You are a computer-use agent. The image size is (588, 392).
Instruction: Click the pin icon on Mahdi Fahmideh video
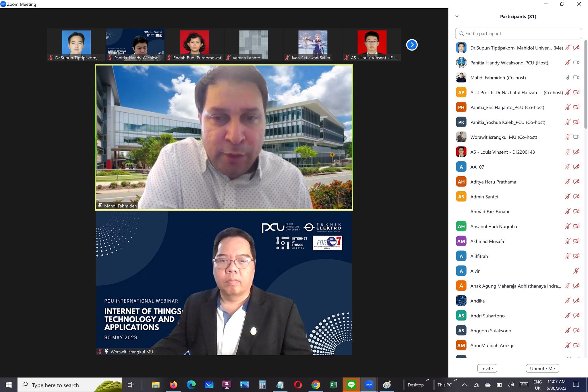click(x=100, y=206)
